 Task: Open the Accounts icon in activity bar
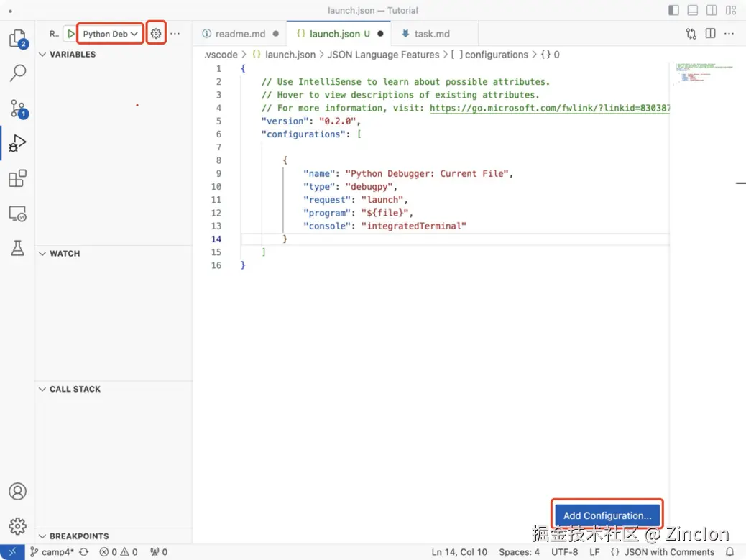coord(17,492)
